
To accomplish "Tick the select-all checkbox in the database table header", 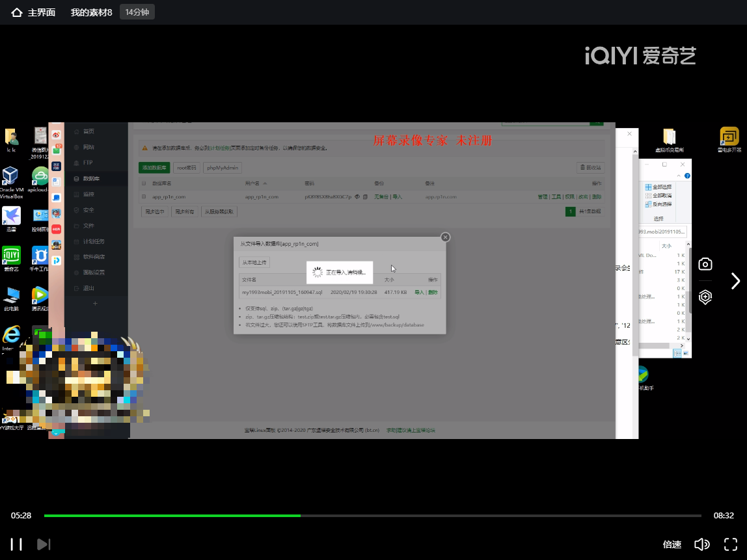I will 144,183.
